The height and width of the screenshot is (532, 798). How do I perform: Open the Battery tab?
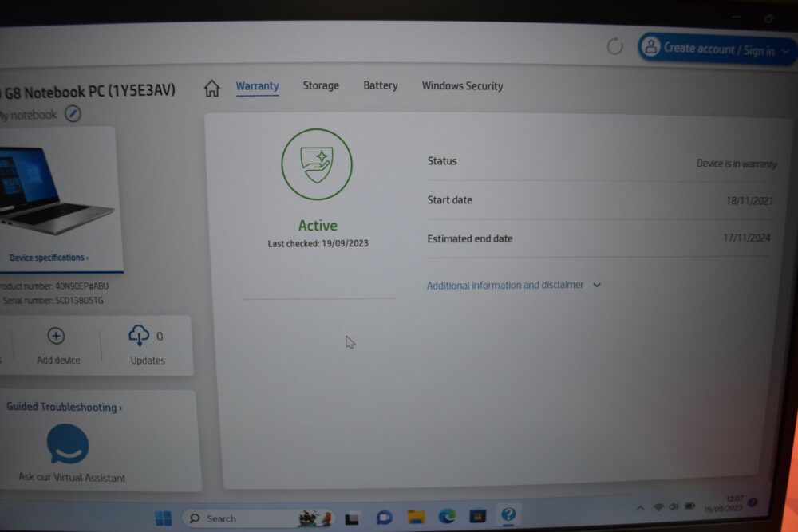[380, 85]
